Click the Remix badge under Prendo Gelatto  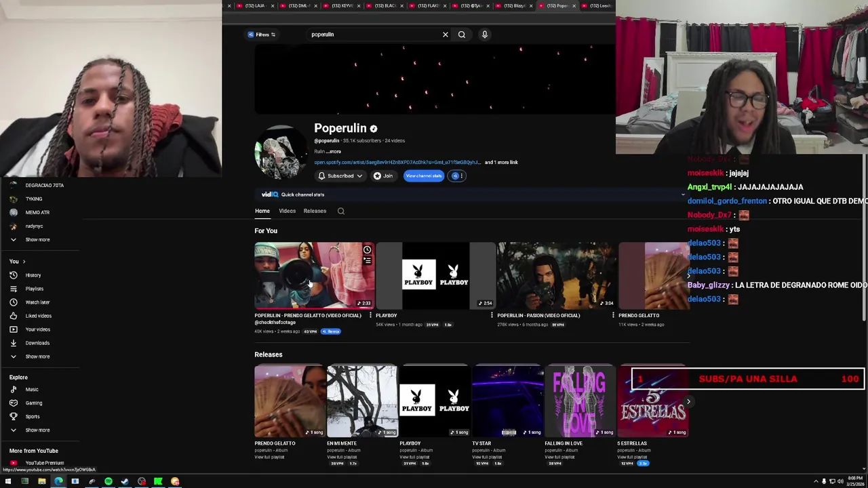(331, 331)
